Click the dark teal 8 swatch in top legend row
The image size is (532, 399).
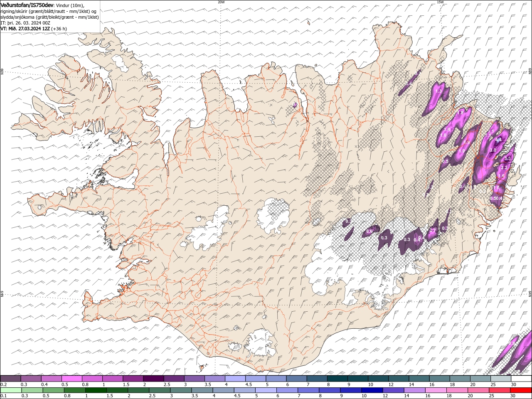(337, 379)
